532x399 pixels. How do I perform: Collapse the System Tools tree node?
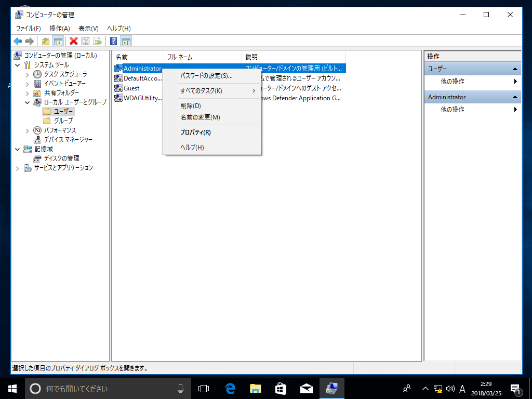[18, 65]
